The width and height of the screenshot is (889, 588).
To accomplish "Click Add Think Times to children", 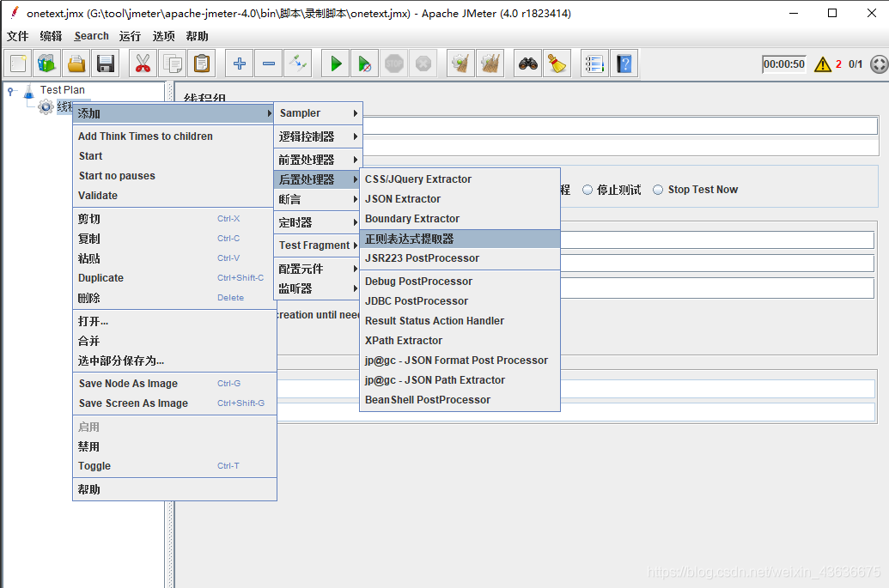I will click(x=174, y=136).
